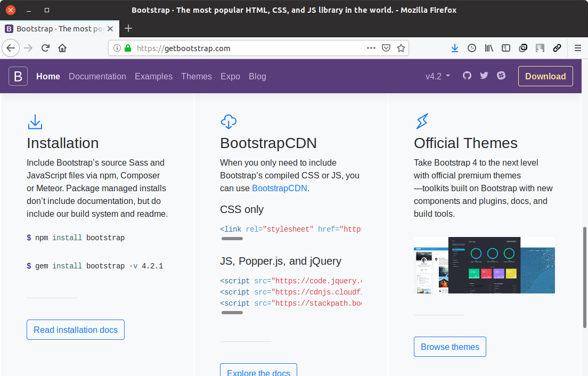Click the code.jquery script line
588x376 pixels.
(291, 281)
